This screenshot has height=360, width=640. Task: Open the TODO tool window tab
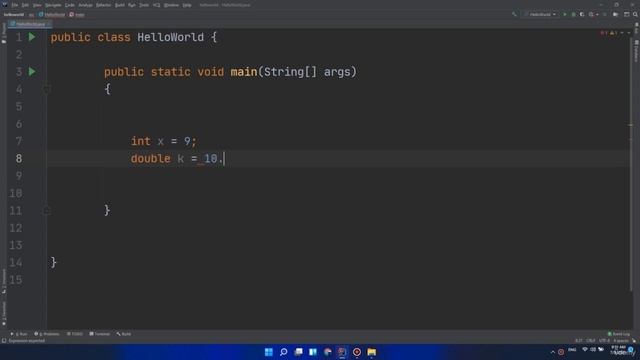click(x=75, y=334)
